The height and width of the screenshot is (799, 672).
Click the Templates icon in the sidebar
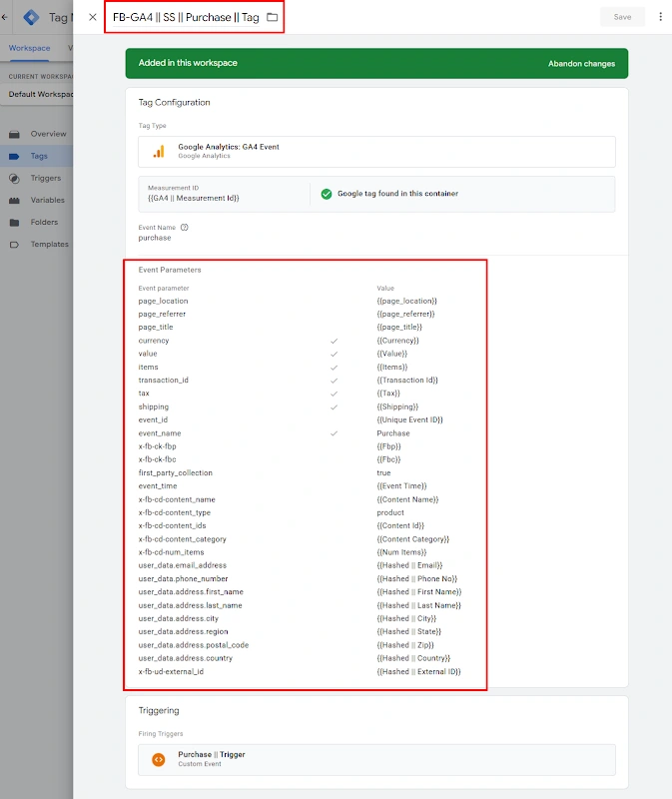tap(14, 245)
